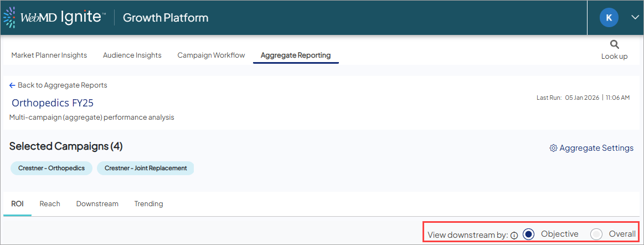Click the Multi-campaign performance analysis subtitle

pyautogui.click(x=91, y=117)
